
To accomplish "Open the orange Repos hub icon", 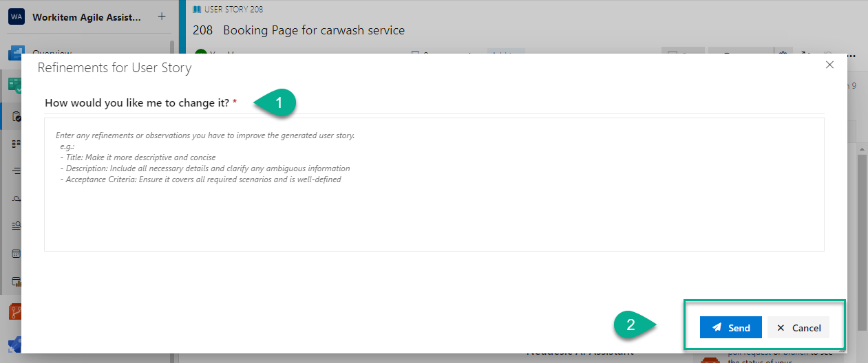I will point(15,312).
